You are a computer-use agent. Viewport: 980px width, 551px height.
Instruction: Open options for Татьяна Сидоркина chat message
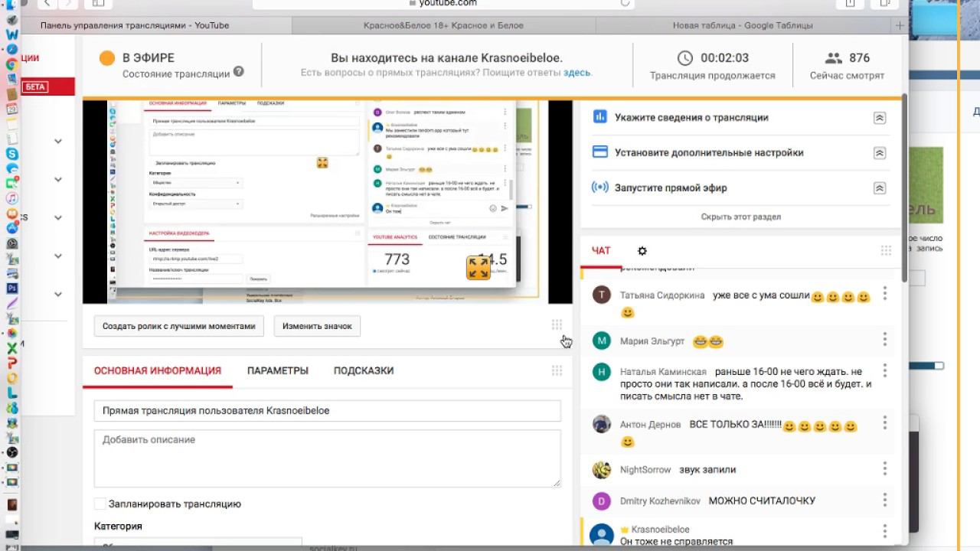pos(884,293)
